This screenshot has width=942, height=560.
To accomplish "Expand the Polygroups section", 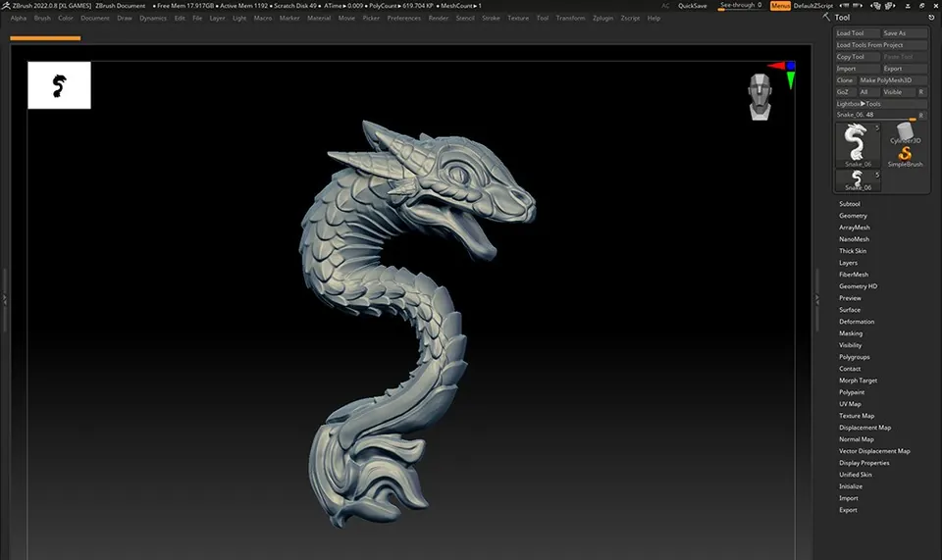I will pos(854,357).
